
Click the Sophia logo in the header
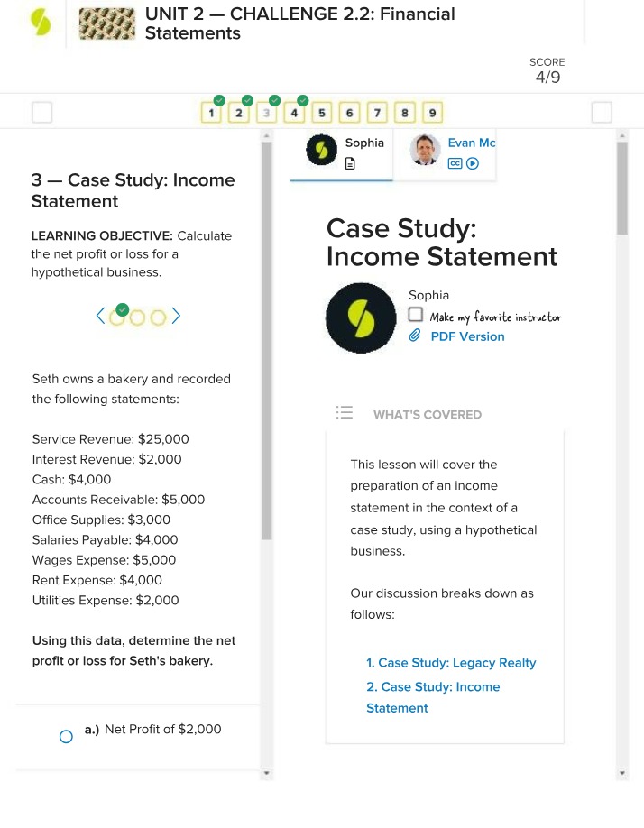pos(41,23)
